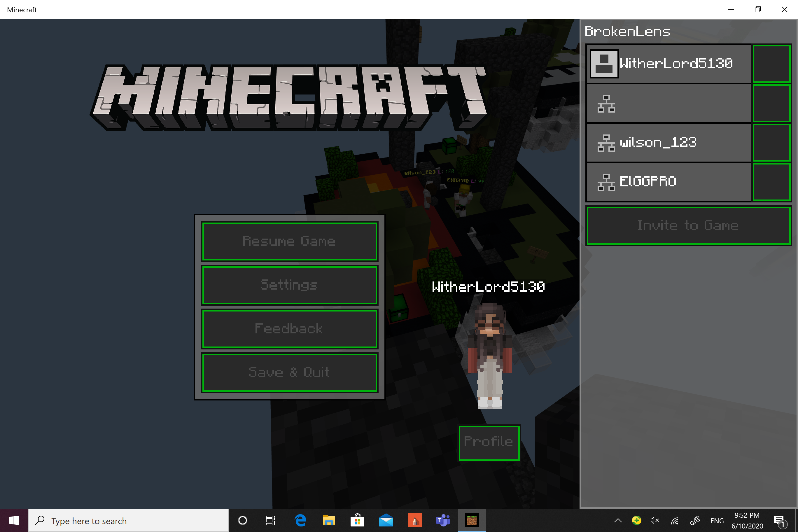Open Microsoft Store from taskbar

click(x=357, y=520)
